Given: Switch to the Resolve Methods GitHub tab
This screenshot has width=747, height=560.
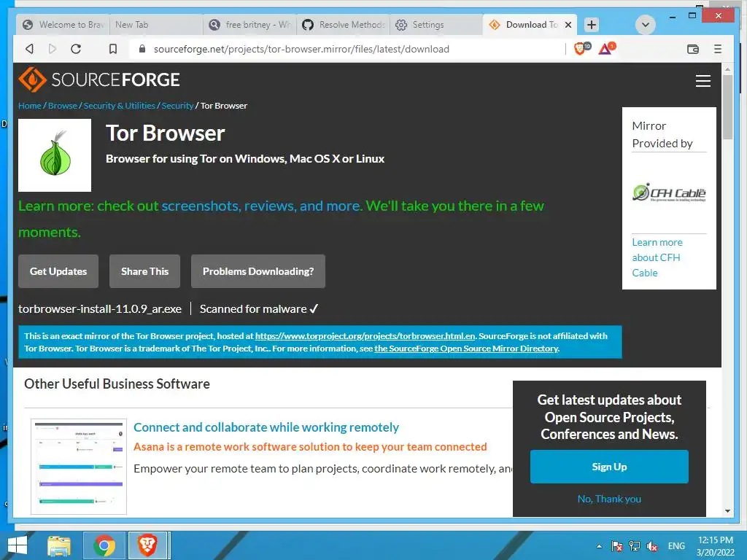Looking at the screenshot, I should [x=343, y=25].
